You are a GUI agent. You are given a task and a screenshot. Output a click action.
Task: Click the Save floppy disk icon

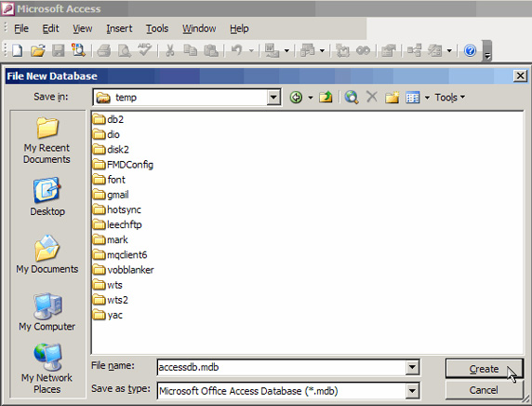tap(58, 50)
